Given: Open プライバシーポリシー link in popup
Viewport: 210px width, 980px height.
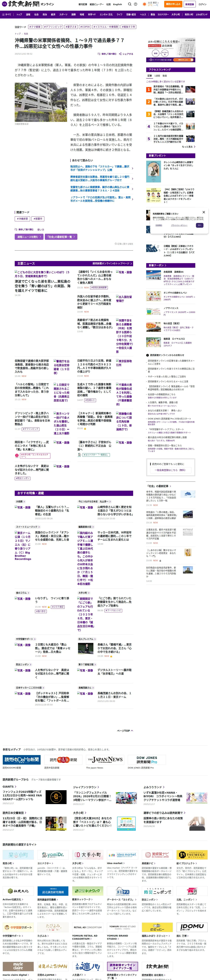Looking at the screenshot, I should [x=179, y=225].
